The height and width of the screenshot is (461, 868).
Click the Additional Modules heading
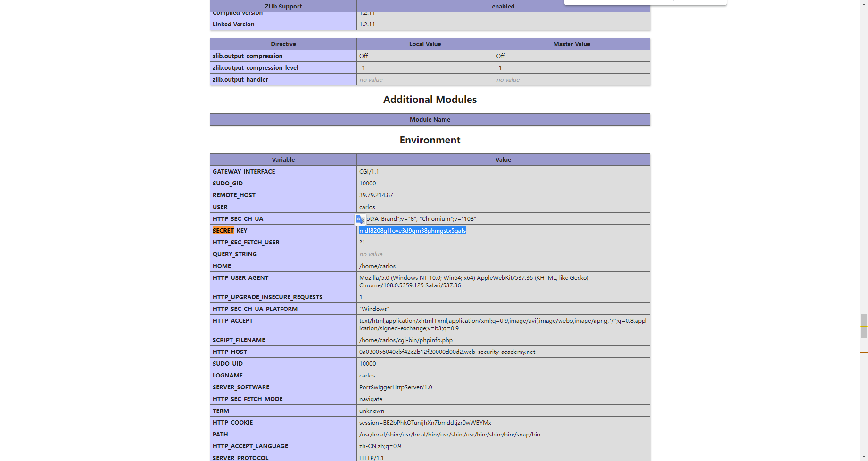pyautogui.click(x=430, y=100)
